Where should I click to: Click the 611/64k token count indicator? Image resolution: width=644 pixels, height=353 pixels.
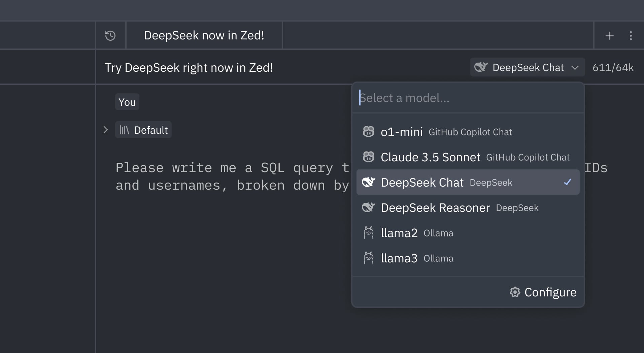pyautogui.click(x=613, y=67)
